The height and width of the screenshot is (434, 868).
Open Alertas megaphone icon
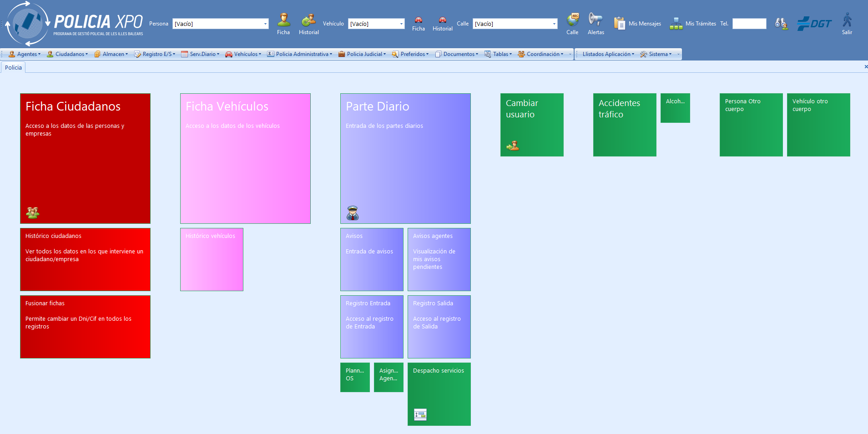pos(595,20)
